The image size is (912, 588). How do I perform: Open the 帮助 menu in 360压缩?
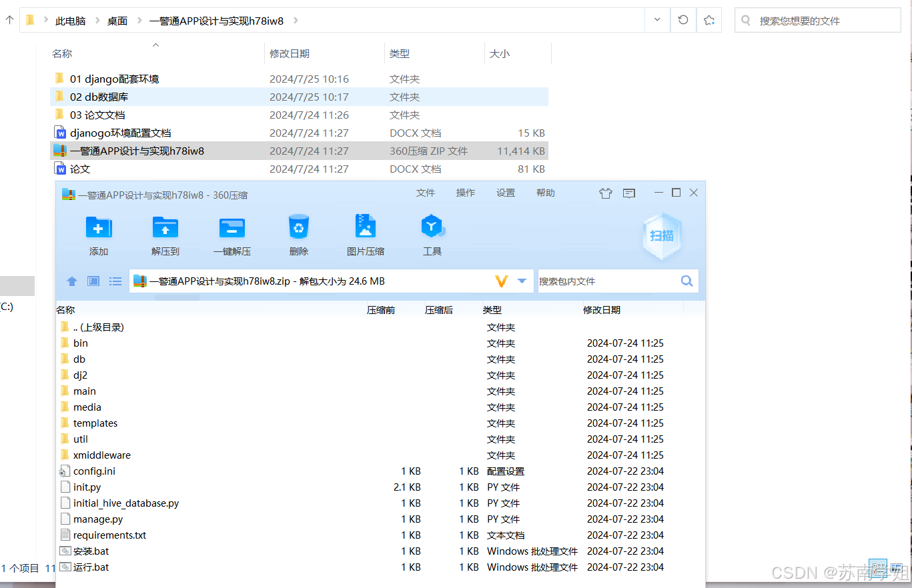click(546, 193)
